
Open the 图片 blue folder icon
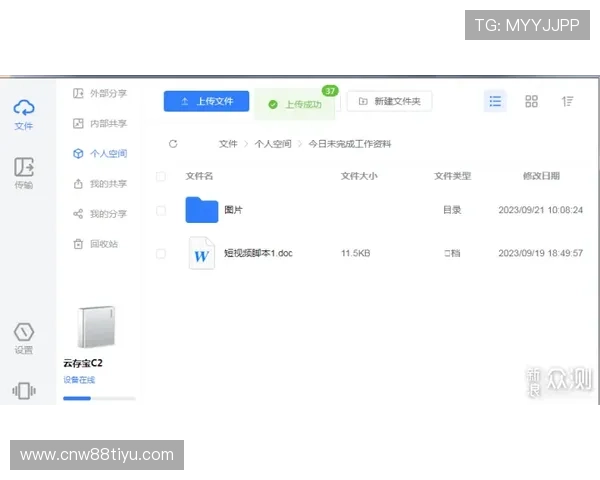click(202, 210)
